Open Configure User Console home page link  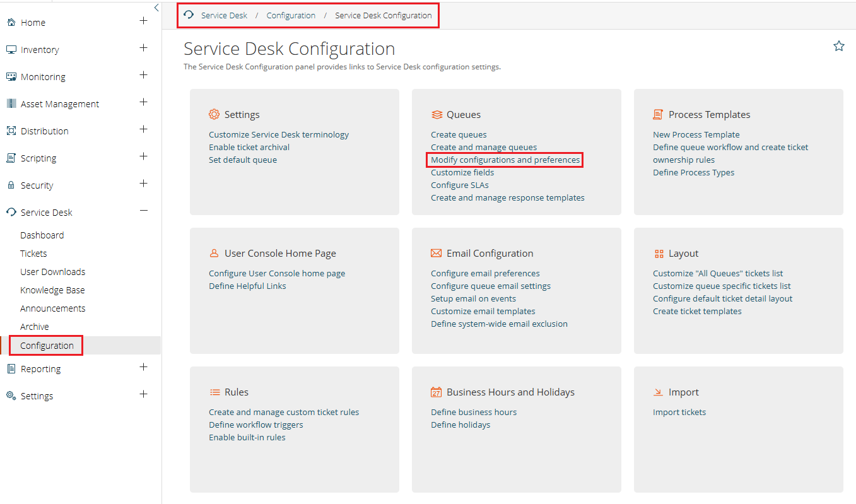pos(277,273)
